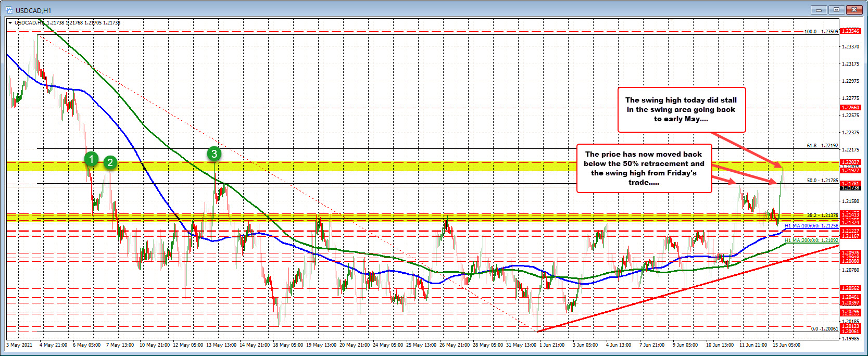Viewport: 868px width, 356px height.
Task: Close the USDCAD,H1 chart window
Action: coord(854,10)
